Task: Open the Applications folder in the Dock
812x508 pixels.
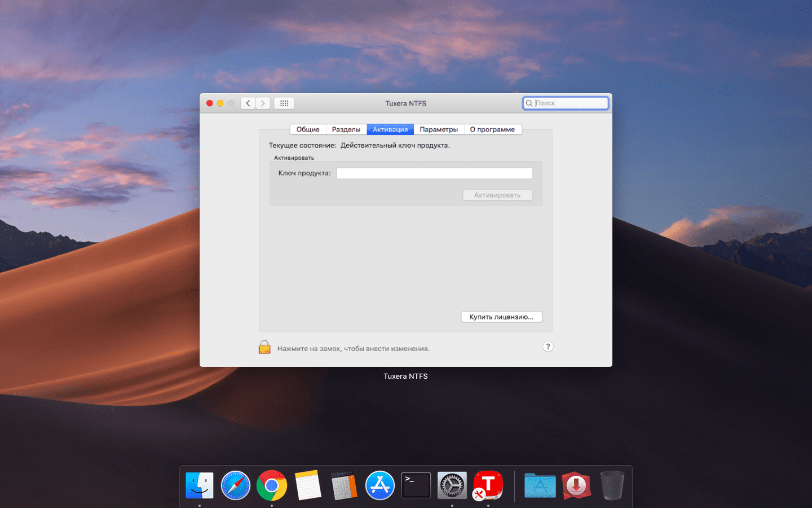Action: (x=540, y=485)
